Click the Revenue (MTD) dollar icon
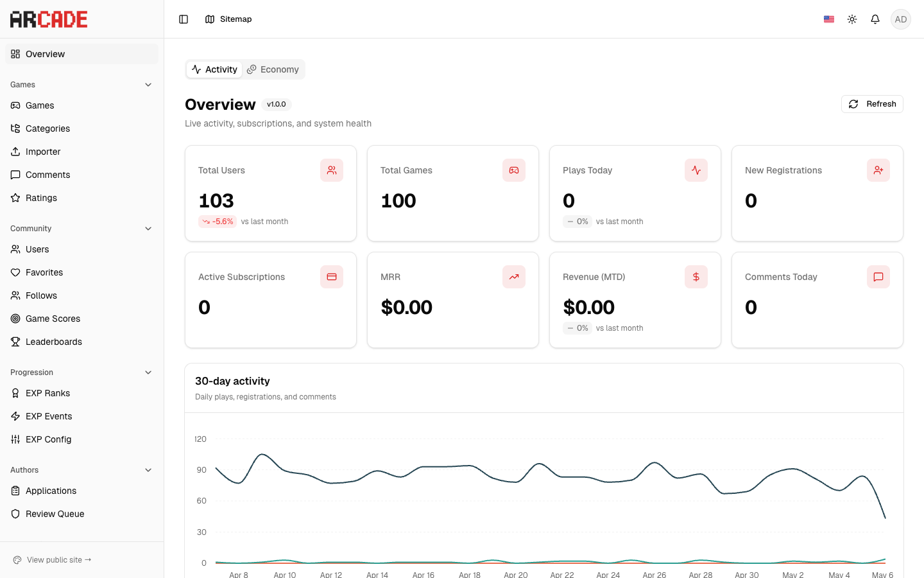924x578 pixels. coord(696,277)
